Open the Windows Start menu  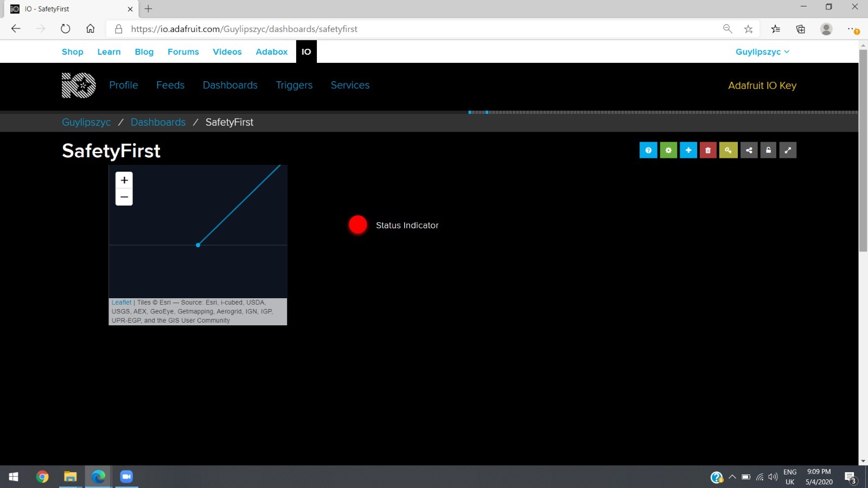(x=14, y=477)
